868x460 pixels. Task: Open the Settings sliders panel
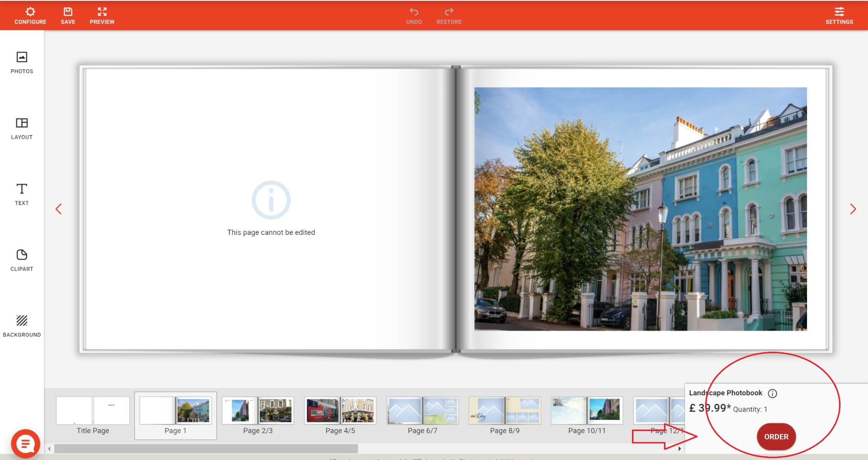pyautogui.click(x=839, y=15)
